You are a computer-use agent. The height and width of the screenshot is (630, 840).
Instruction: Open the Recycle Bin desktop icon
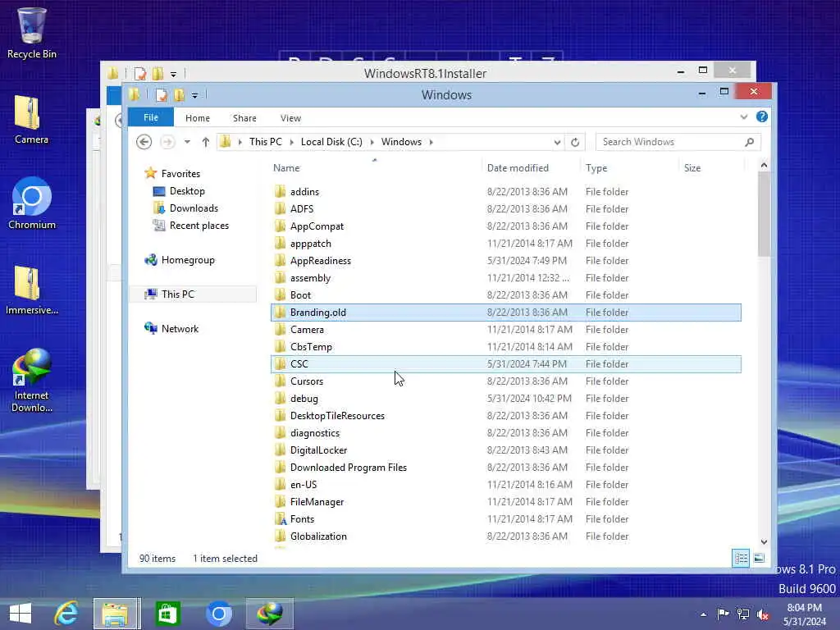pyautogui.click(x=32, y=33)
